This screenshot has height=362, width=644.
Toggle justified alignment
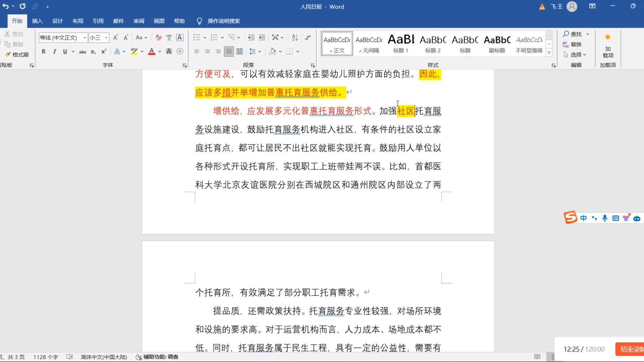point(229,52)
